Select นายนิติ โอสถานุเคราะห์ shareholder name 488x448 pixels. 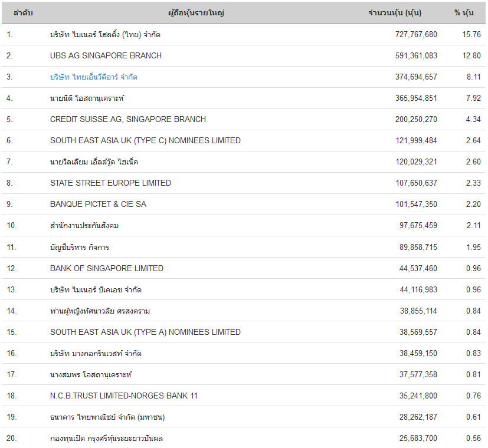pos(87,98)
